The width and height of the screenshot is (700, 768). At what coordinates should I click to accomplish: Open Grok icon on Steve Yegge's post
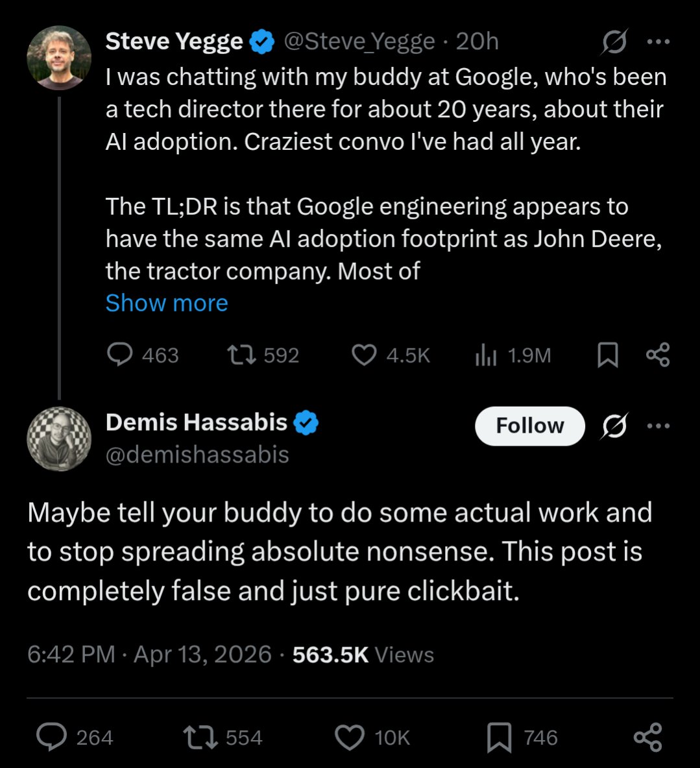click(x=614, y=42)
